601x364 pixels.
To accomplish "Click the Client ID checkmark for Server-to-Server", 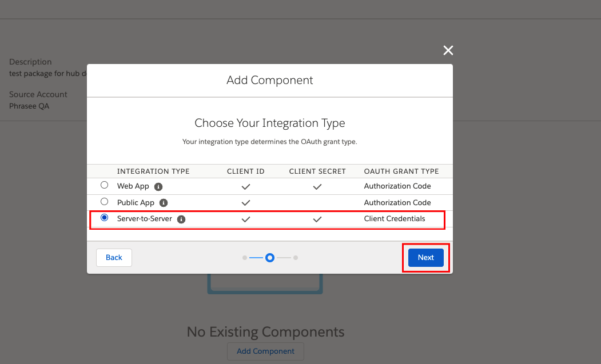I will 246,218.
